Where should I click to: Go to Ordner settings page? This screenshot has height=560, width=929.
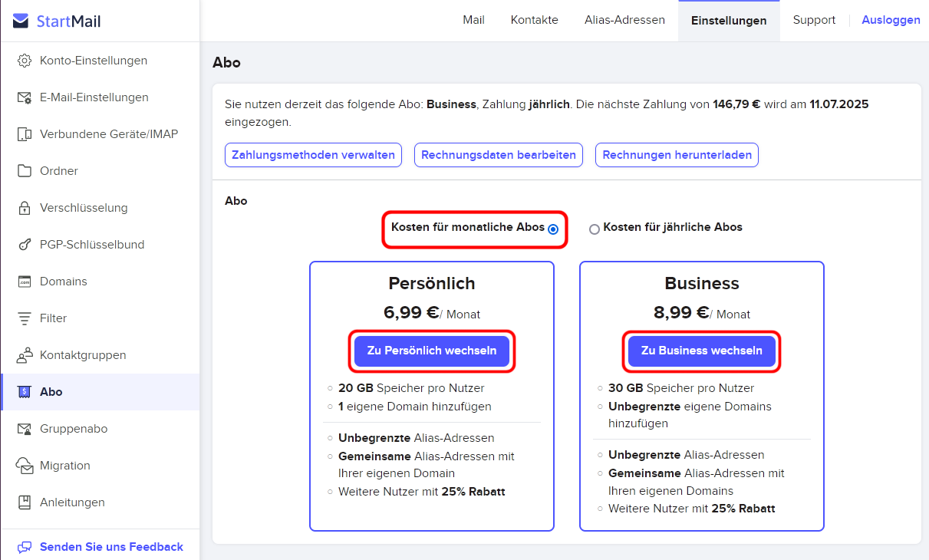point(100,171)
